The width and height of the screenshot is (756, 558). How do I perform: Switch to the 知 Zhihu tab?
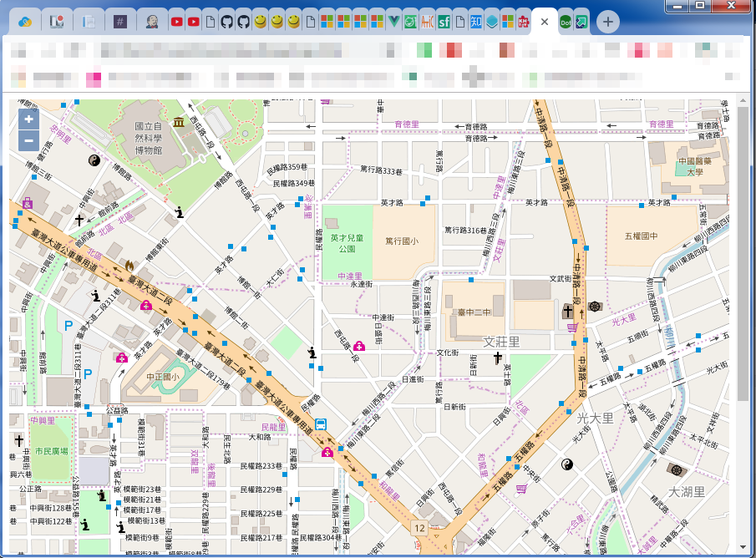[476, 22]
